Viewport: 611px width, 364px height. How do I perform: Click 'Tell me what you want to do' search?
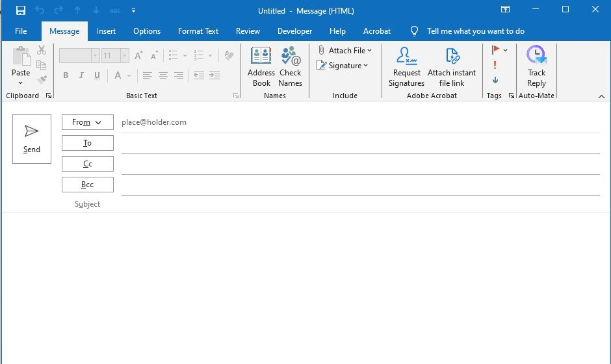pos(475,31)
